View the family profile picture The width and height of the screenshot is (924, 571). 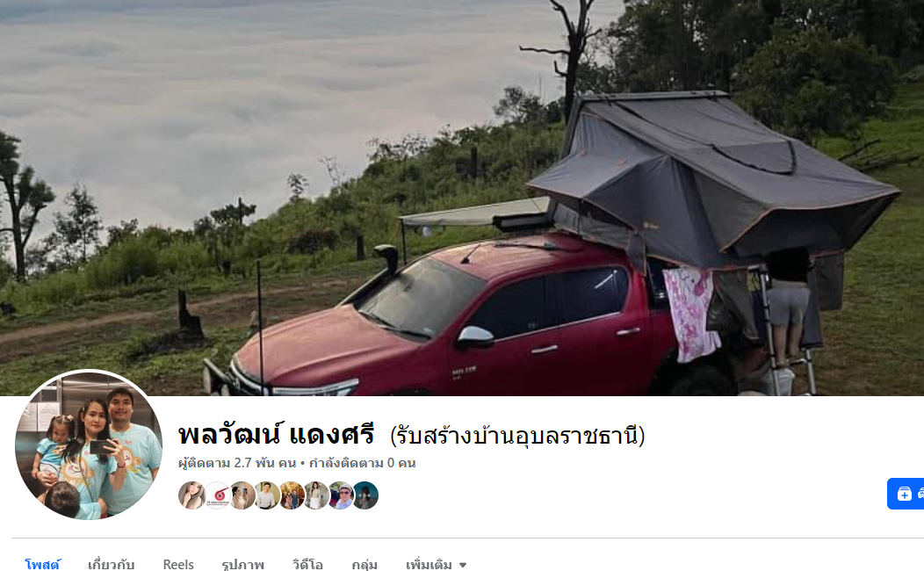(x=89, y=445)
